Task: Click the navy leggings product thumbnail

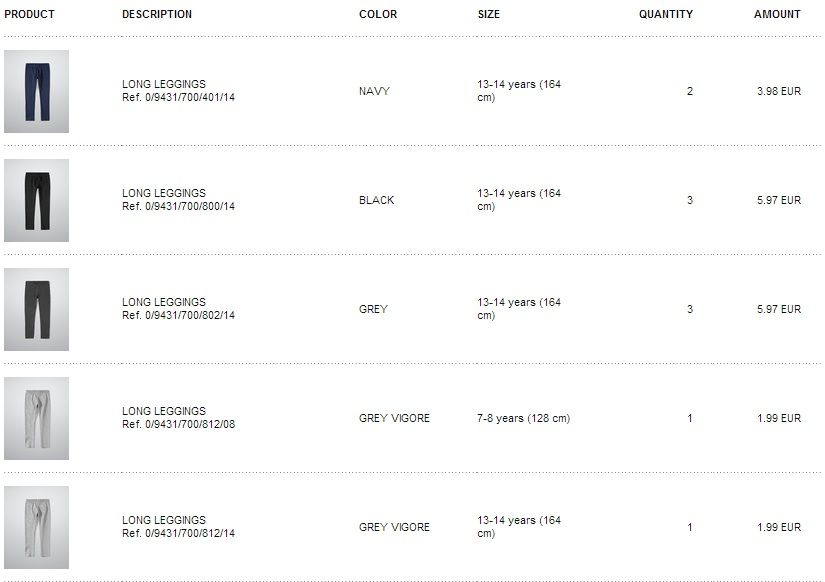Action: tap(36, 91)
